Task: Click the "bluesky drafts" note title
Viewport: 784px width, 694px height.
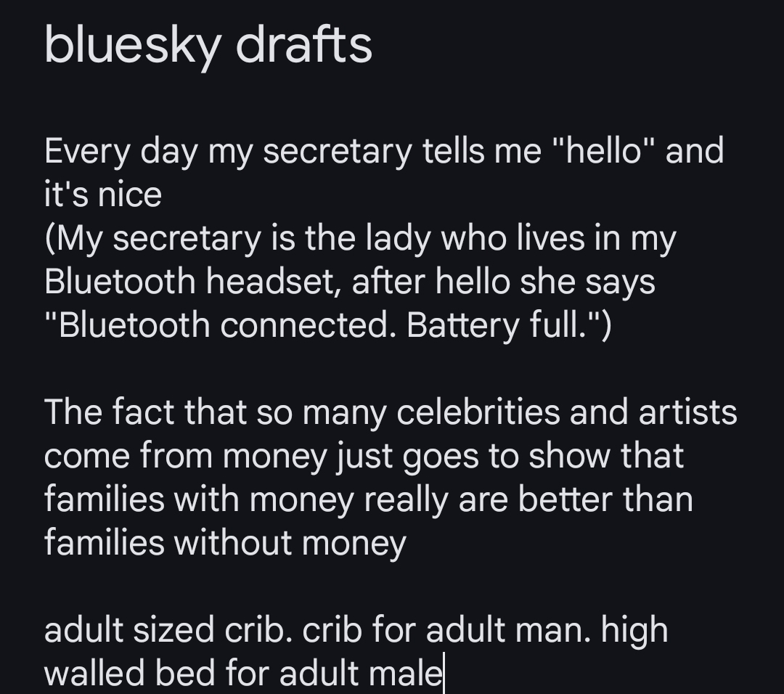Action: click(x=208, y=45)
